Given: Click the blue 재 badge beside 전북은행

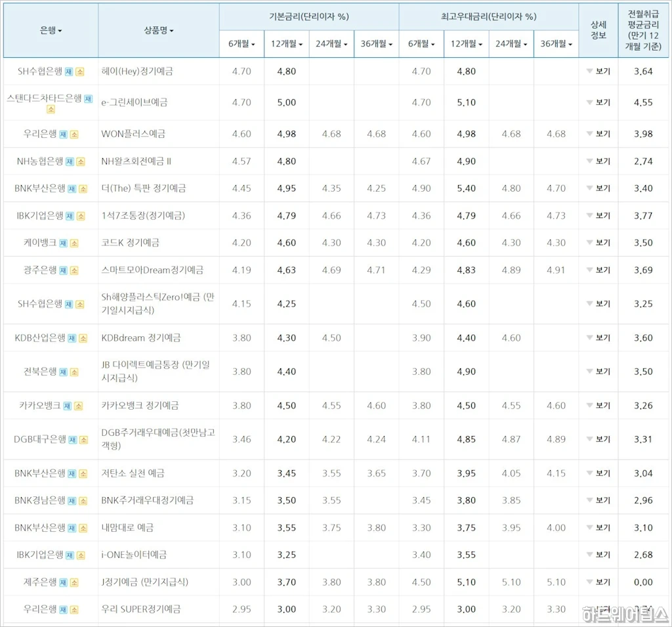Looking at the screenshot, I should click(63, 372).
